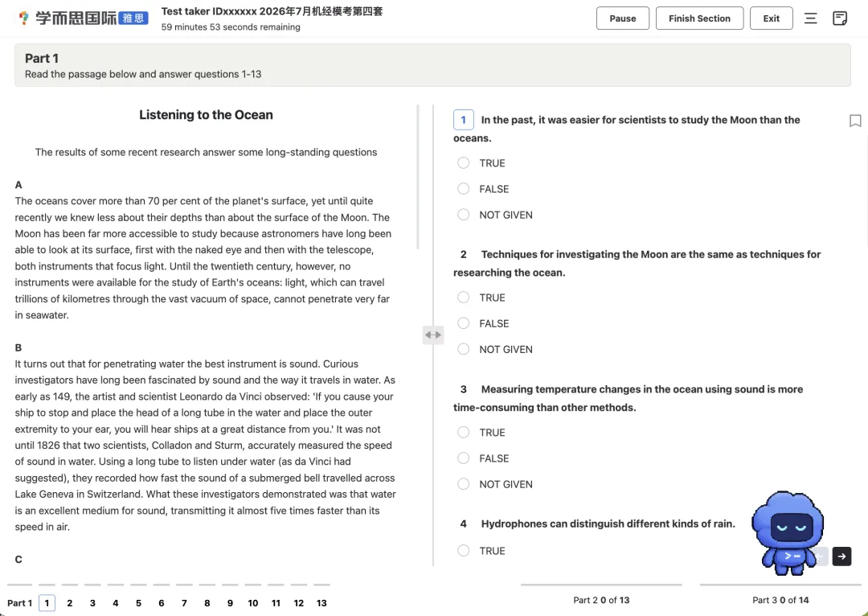Select NOT GIVEN for question 2
Screen dimensions: 868x616
click(x=464, y=349)
